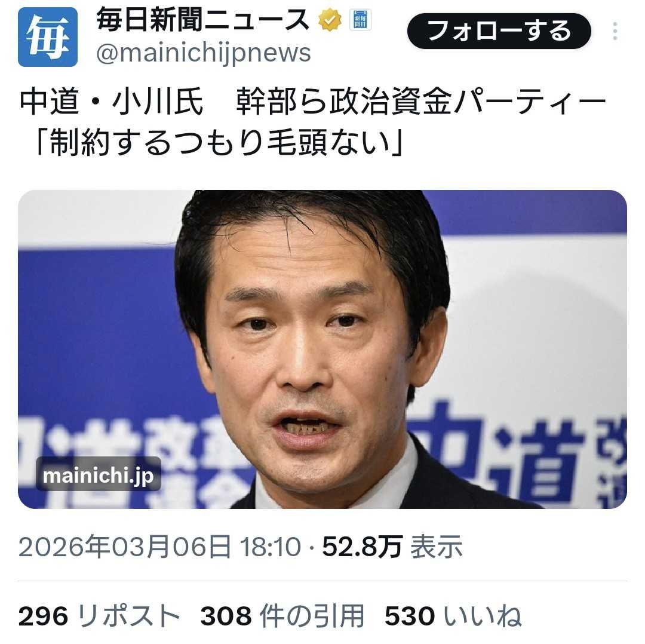Open the 毎日新聞ニュース profile avatar
645x644 pixels.
tap(48, 36)
